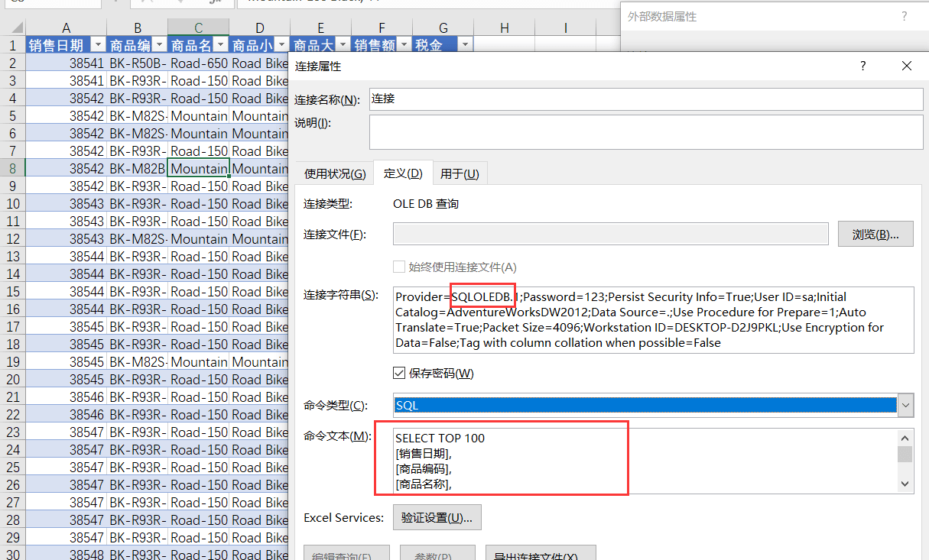Viewport: 929px width, 560px height.
Task: Click the 命令文本 scrollbar thumb
Action: (905, 455)
